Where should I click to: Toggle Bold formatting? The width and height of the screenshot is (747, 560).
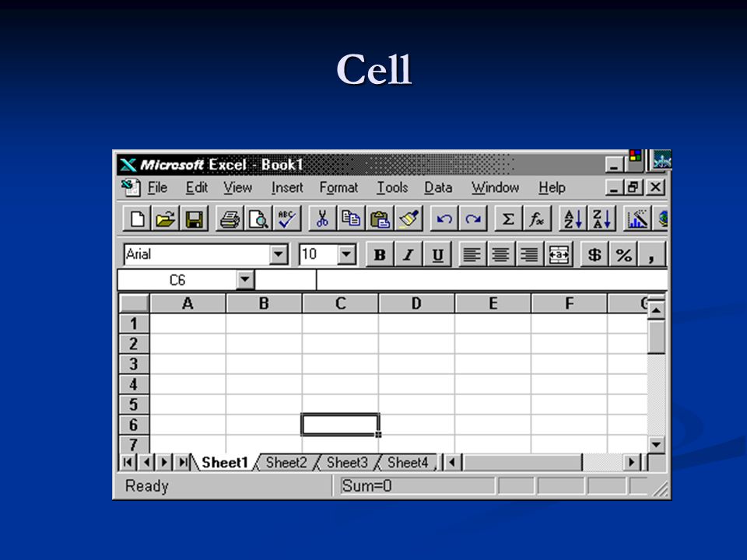tap(380, 255)
